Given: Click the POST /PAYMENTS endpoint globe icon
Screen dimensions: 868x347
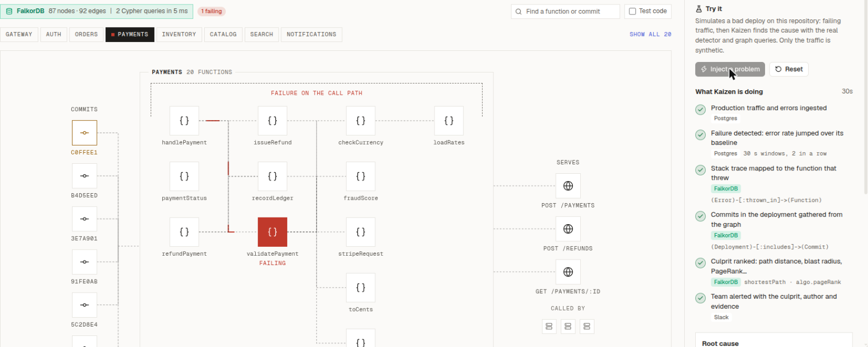Looking at the screenshot, I should [568, 186].
